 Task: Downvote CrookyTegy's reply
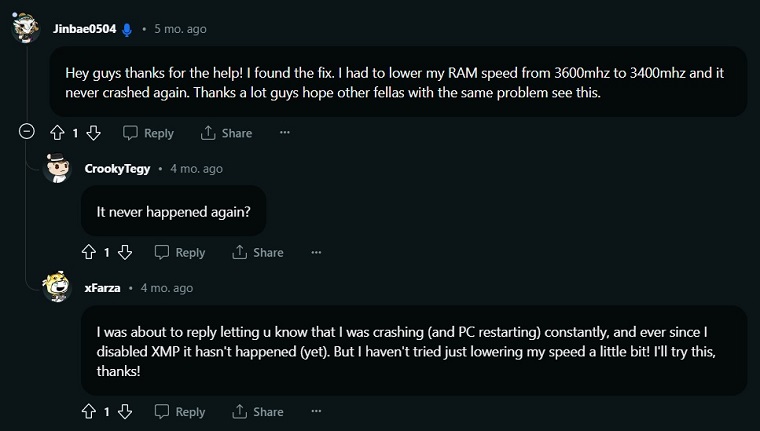click(x=125, y=252)
